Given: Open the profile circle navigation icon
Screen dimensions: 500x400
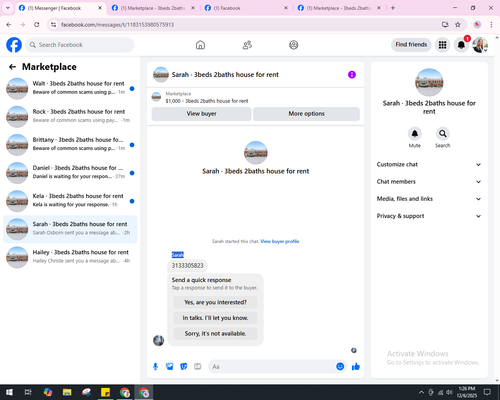Looking at the screenshot, I should [x=294, y=45].
